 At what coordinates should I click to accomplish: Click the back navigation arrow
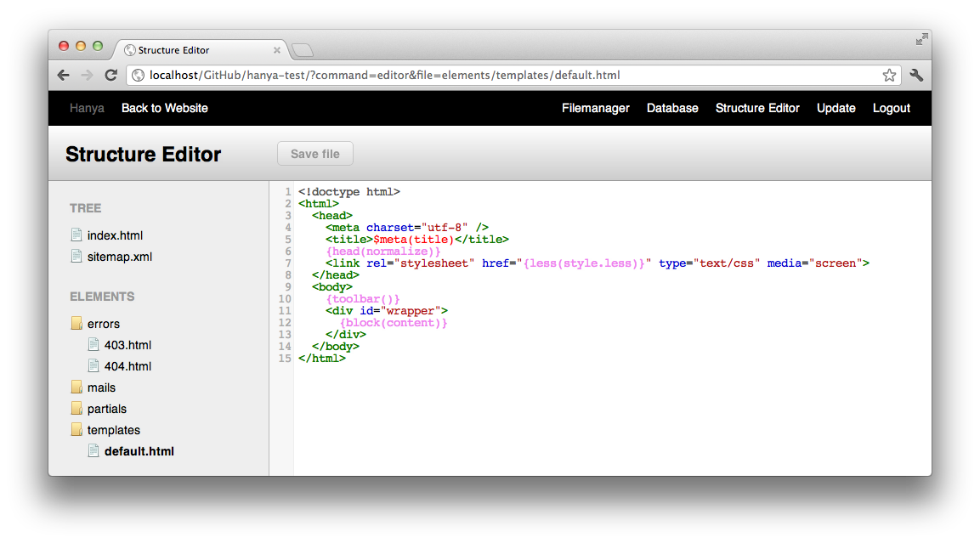[63, 75]
